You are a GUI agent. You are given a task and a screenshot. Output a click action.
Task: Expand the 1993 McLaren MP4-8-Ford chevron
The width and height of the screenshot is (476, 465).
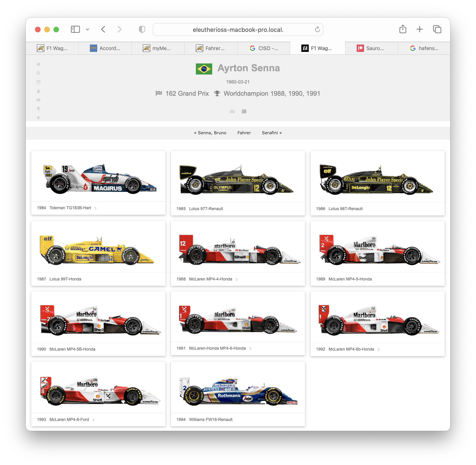(94, 420)
